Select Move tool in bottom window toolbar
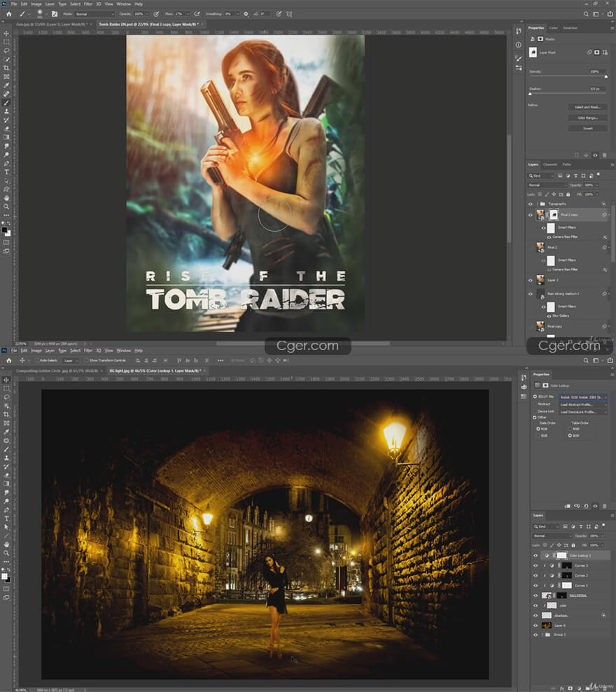The width and height of the screenshot is (616, 692). coord(6,380)
